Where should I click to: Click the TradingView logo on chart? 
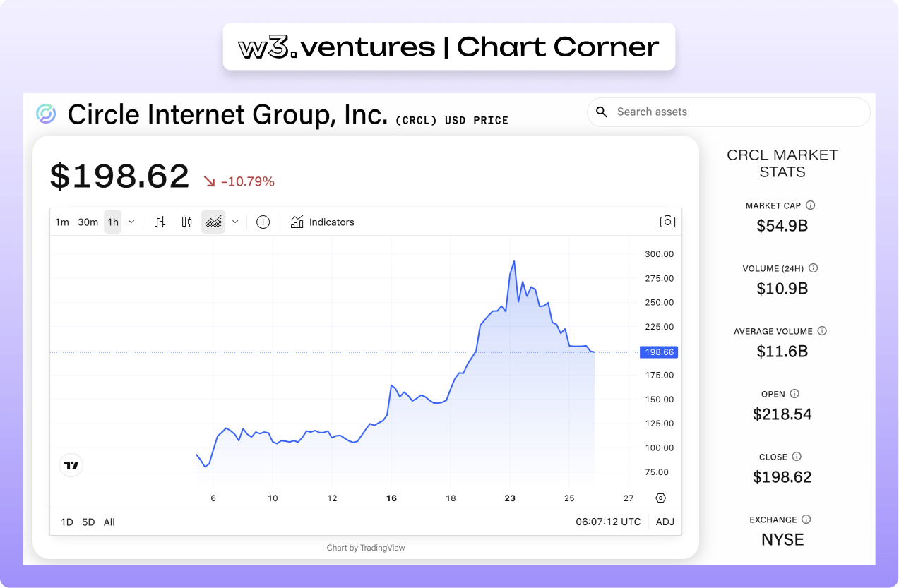click(71, 465)
